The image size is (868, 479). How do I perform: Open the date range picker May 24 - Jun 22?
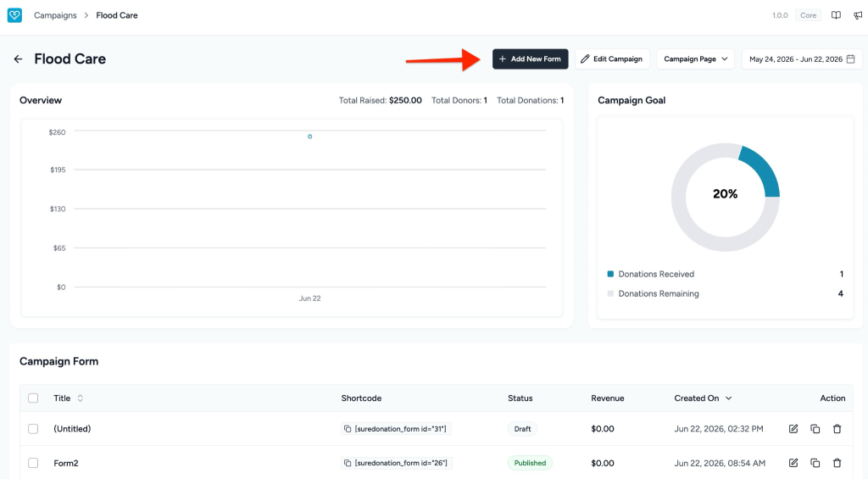802,58
